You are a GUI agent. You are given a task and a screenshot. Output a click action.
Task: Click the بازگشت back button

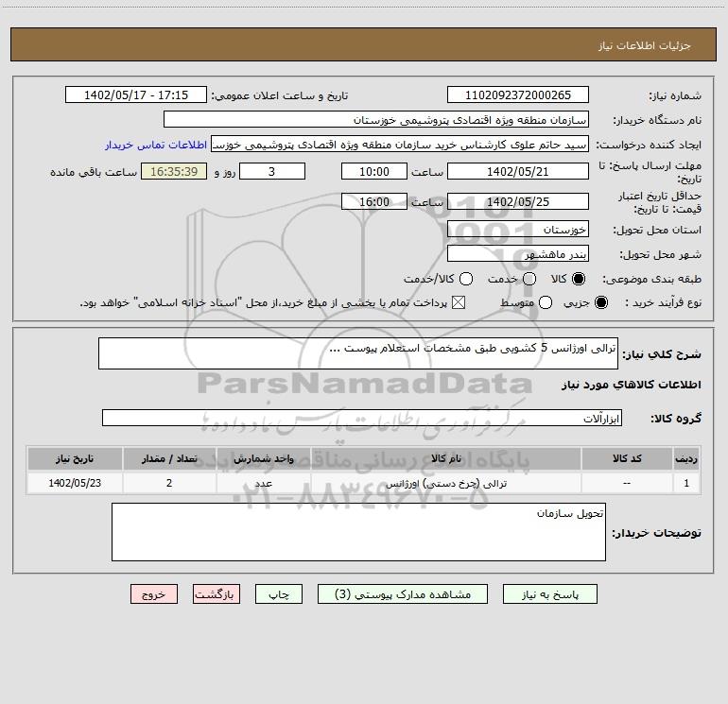click(x=217, y=594)
